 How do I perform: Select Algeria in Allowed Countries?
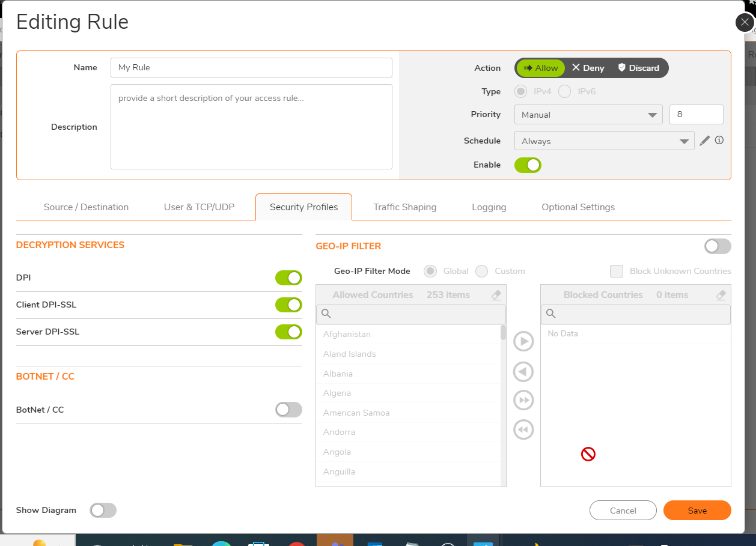(408, 393)
